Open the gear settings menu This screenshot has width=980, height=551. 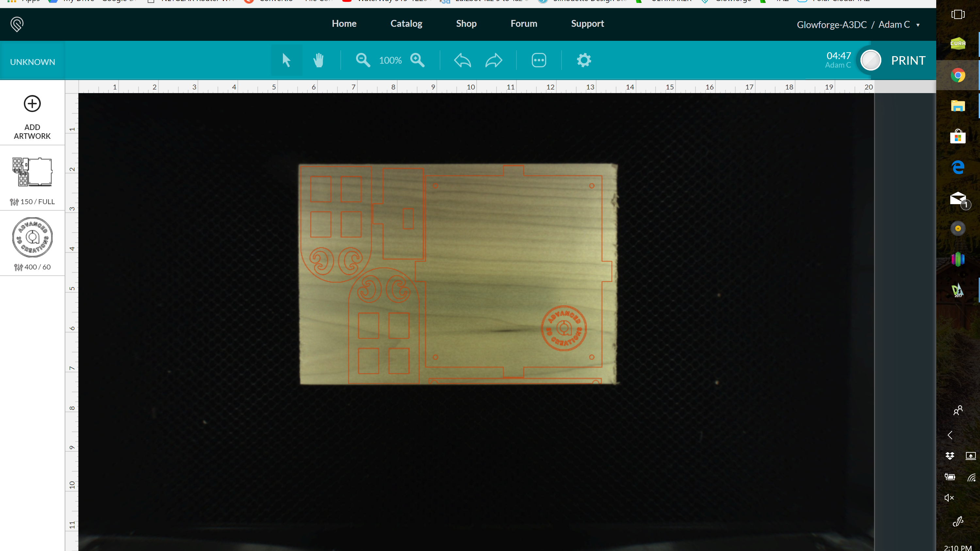pyautogui.click(x=583, y=60)
